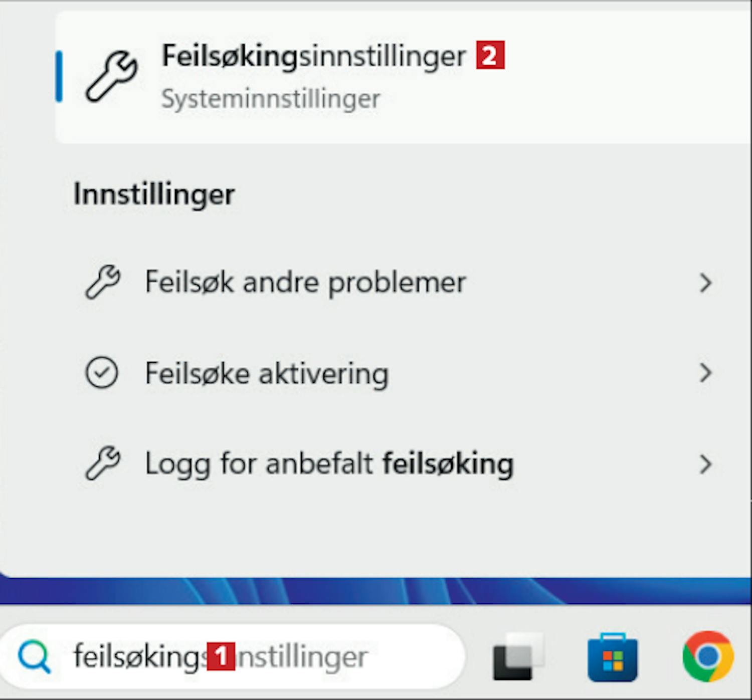The image size is (752, 700).
Task: Click the large wrench icon for Feilsøkingsinnstillinger
Action: tap(111, 76)
